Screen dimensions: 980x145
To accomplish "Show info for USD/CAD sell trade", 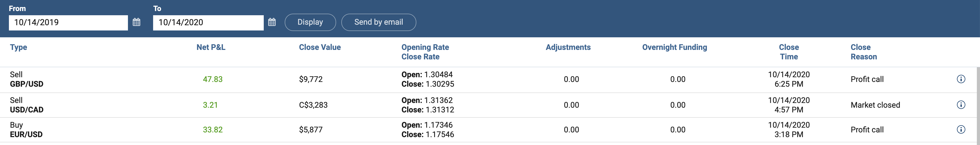I will tap(961, 105).
